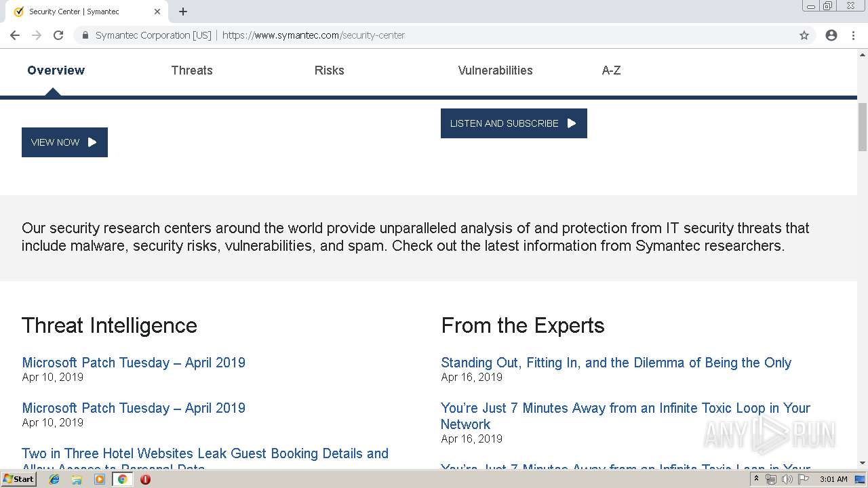Click the show desktop icon by the clock
This screenshot has height=488, width=868.
[x=861, y=479]
